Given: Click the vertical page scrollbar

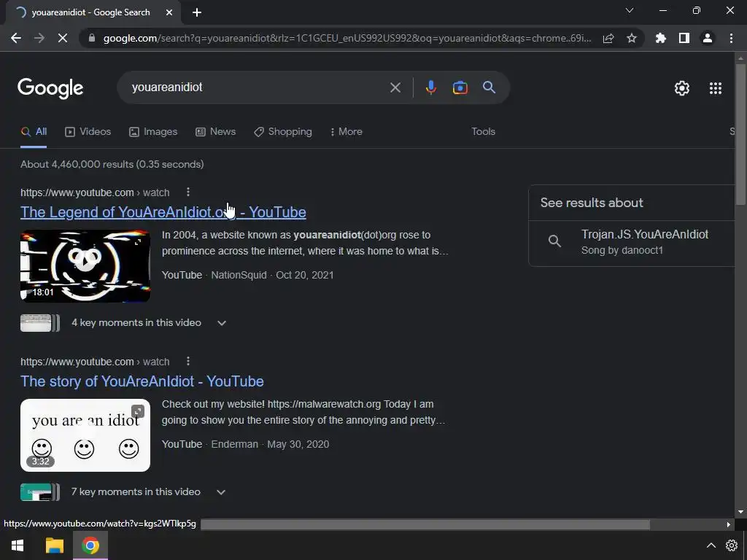Looking at the screenshot, I should point(740,133).
